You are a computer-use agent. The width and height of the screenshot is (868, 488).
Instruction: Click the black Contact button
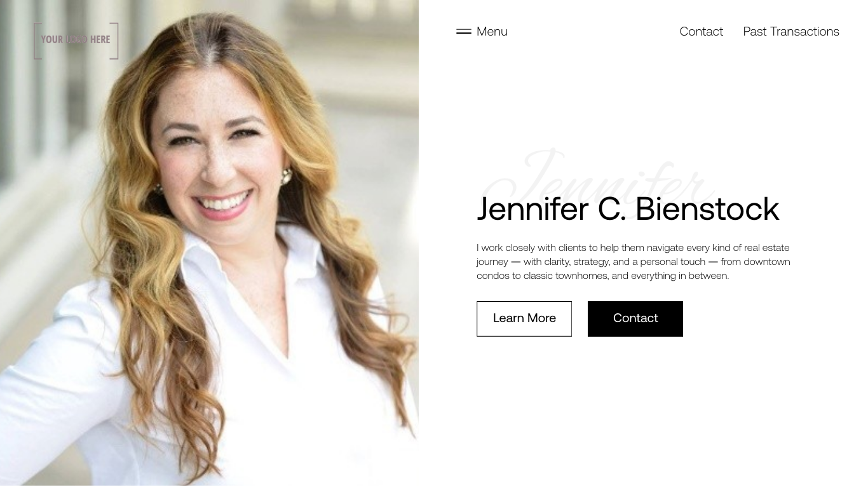(x=635, y=318)
